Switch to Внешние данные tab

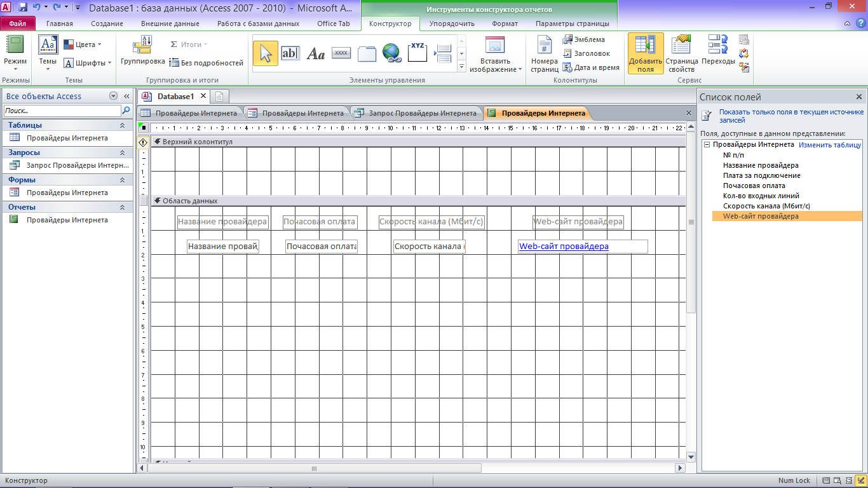coord(170,24)
